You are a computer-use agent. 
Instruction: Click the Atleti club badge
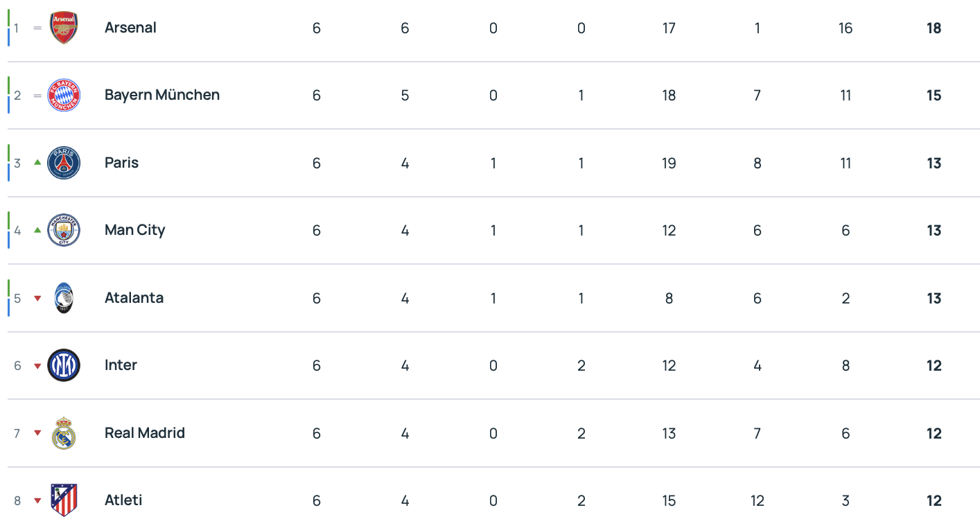coord(64,500)
